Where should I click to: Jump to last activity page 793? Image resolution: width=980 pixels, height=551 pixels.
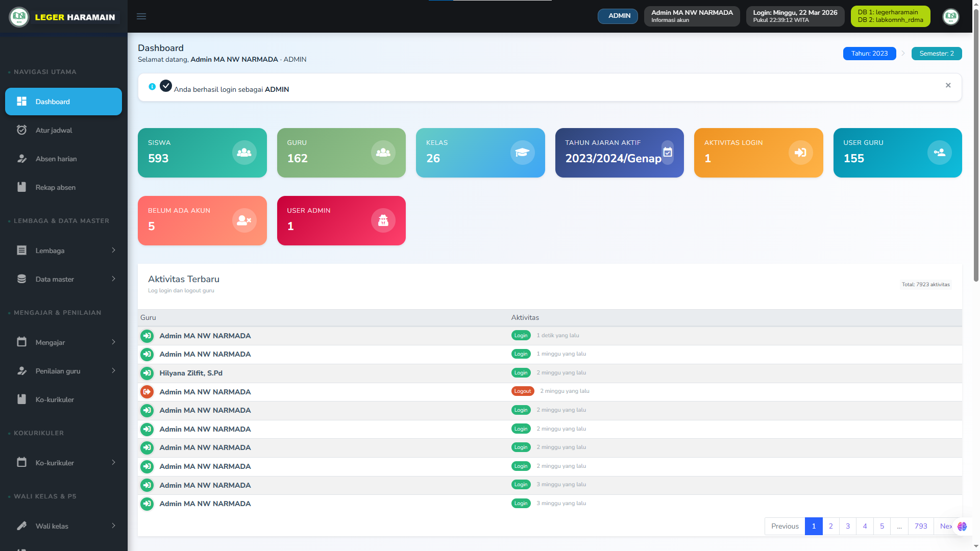coord(921,526)
